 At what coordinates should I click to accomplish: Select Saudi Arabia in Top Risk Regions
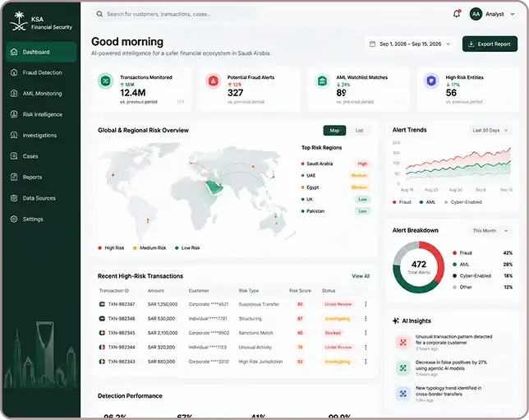[x=335, y=164]
